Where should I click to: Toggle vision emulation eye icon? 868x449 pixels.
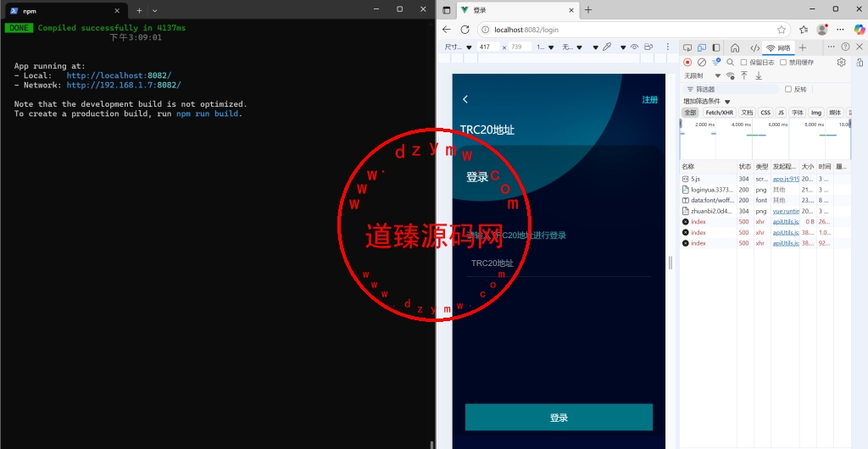pyautogui.click(x=634, y=47)
